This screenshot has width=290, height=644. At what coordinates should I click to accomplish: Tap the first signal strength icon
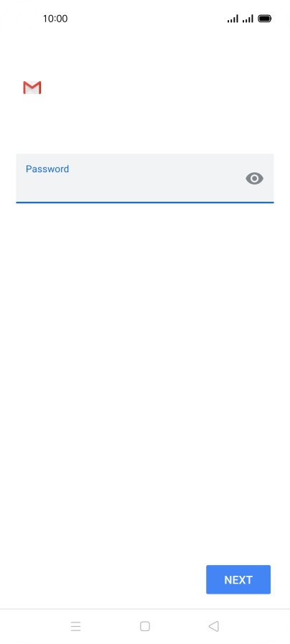coord(233,19)
